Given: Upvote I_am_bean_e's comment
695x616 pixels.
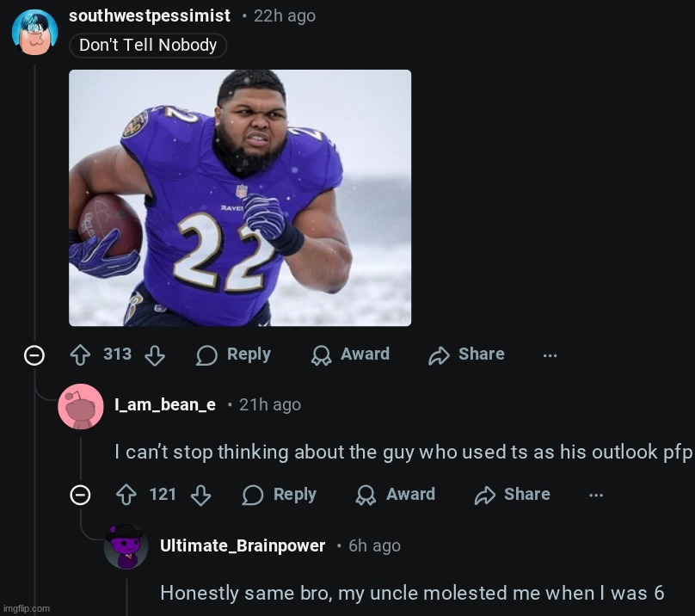Looking at the screenshot, I should (126, 495).
